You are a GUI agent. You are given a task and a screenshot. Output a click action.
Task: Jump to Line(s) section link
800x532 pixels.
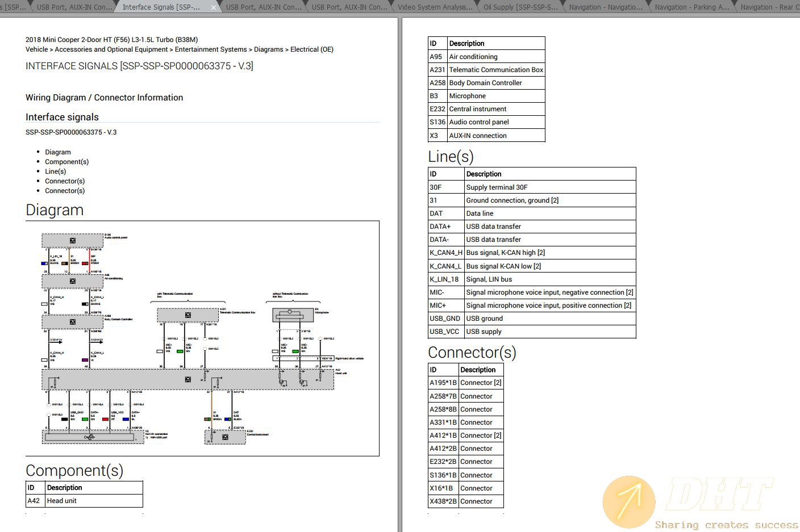pyautogui.click(x=56, y=171)
